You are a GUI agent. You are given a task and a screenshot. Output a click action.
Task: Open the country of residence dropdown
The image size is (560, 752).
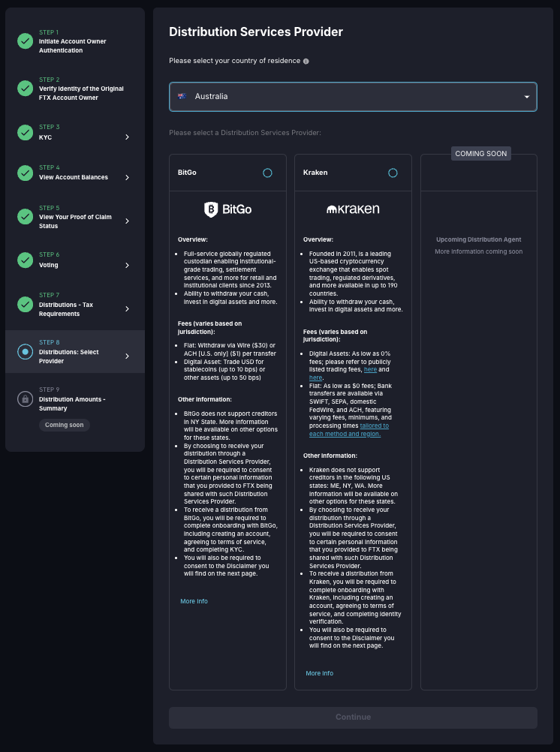tap(353, 97)
